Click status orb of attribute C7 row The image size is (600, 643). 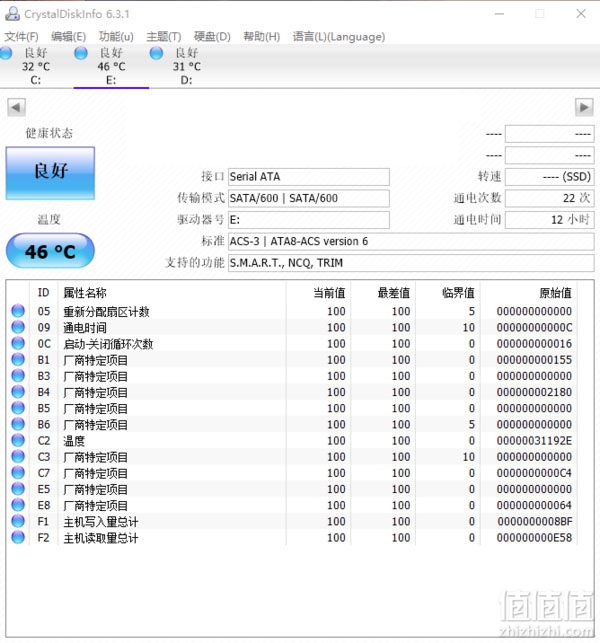pyautogui.click(x=18, y=472)
